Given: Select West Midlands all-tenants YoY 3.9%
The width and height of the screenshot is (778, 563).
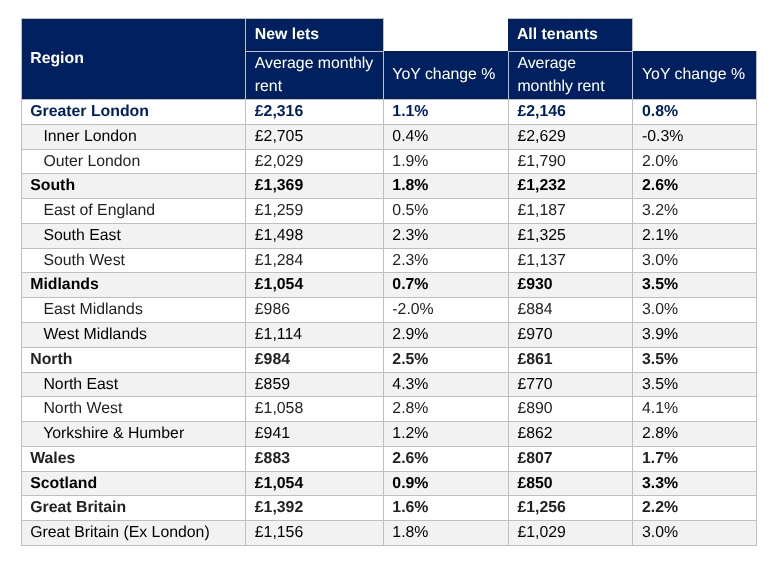Looking at the screenshot, I should coord(660,333).
